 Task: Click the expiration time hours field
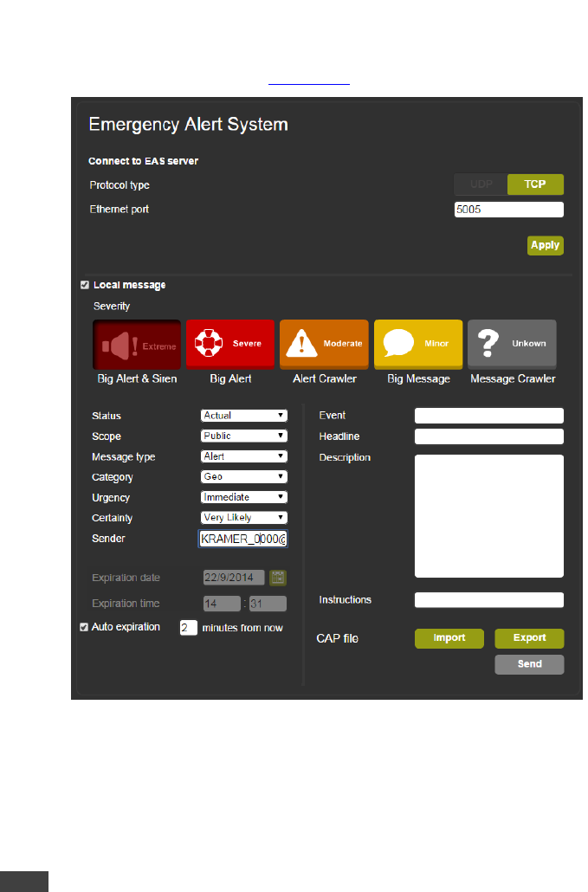pos(222,604)
